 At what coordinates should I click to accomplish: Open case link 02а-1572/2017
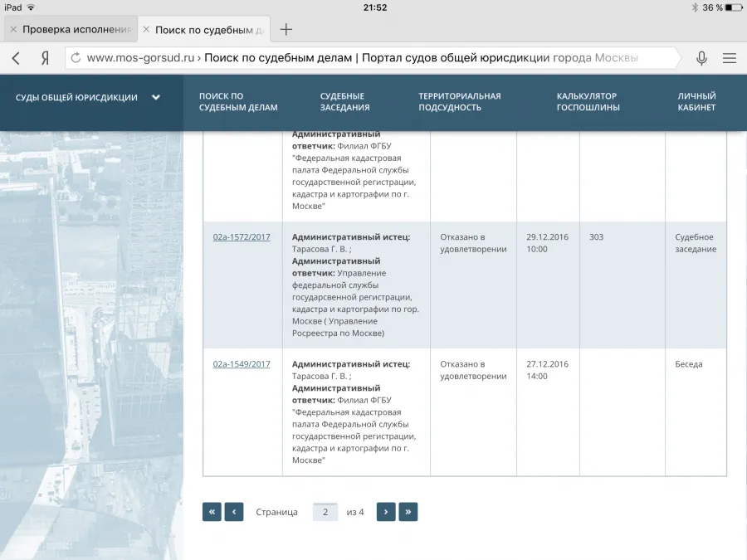(242, 237)
